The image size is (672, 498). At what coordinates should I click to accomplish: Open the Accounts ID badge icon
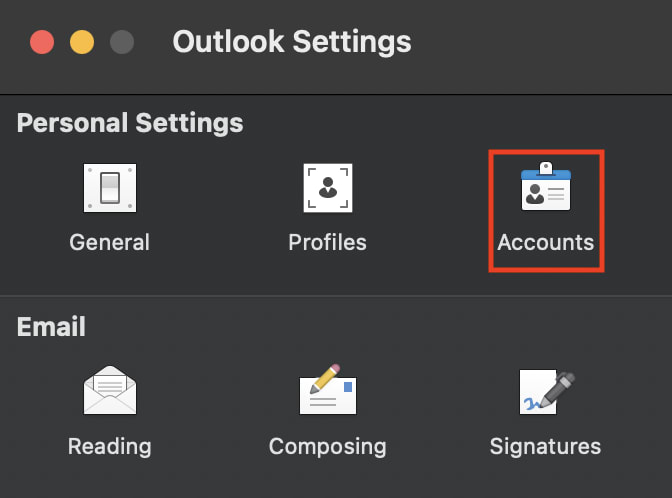(x=546, y=186)
